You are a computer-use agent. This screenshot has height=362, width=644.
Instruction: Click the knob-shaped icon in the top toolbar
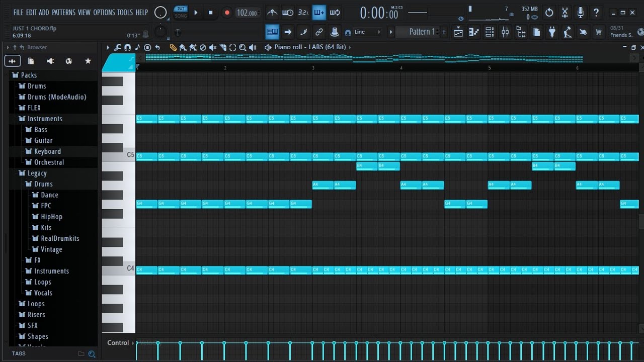tap(335, 32)
